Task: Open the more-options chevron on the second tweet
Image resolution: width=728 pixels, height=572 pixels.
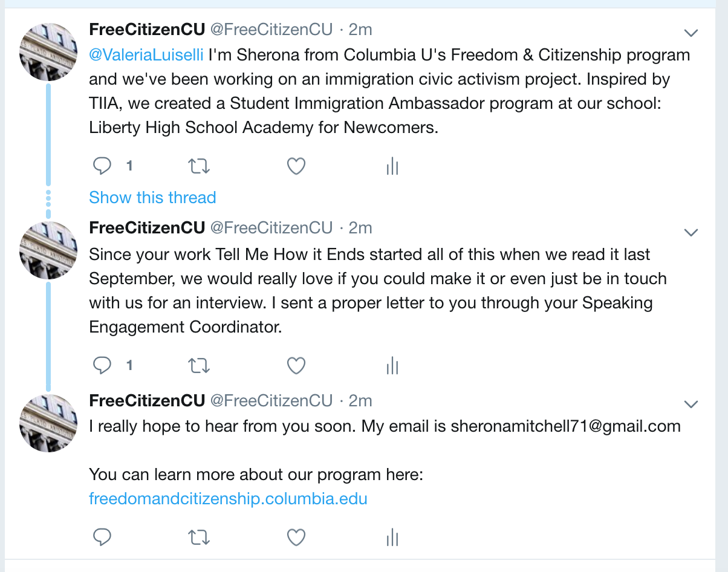Action: 691,232
